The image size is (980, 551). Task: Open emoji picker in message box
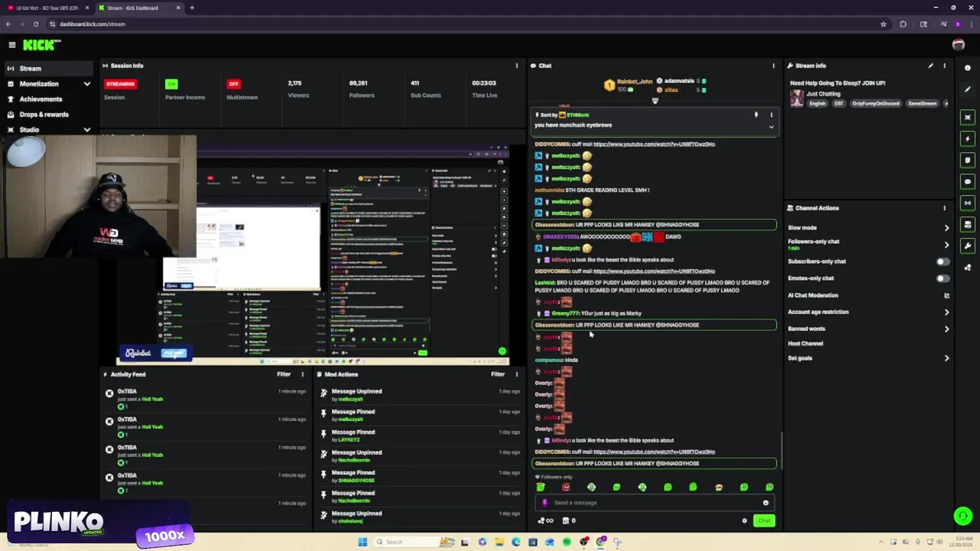click(766, 503)
